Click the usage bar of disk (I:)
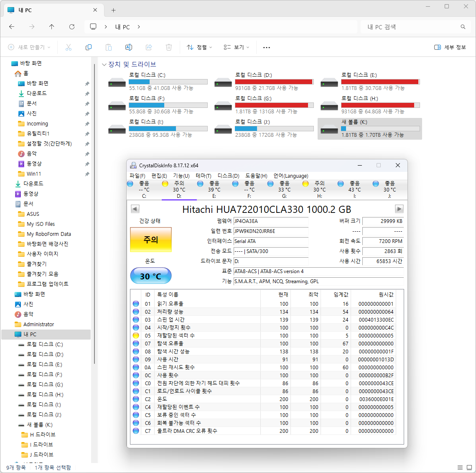This screenshot has width=476, height=473. point(168,128)
